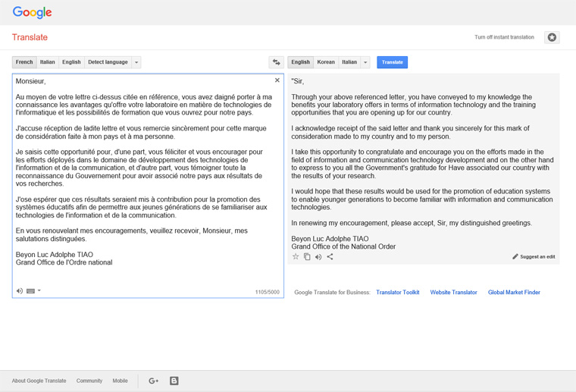576x392 pixels.
Task: Save translation with star icon
Action: point(296,256)
